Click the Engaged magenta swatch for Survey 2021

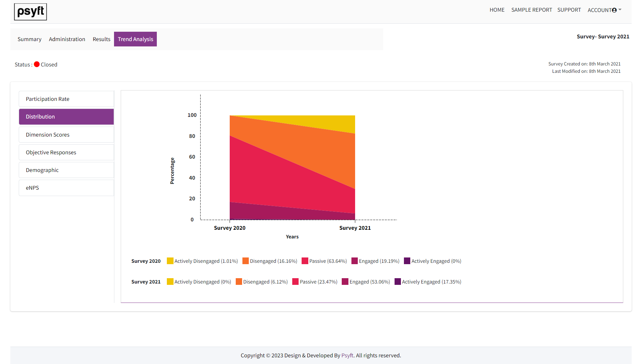point(345,282)
